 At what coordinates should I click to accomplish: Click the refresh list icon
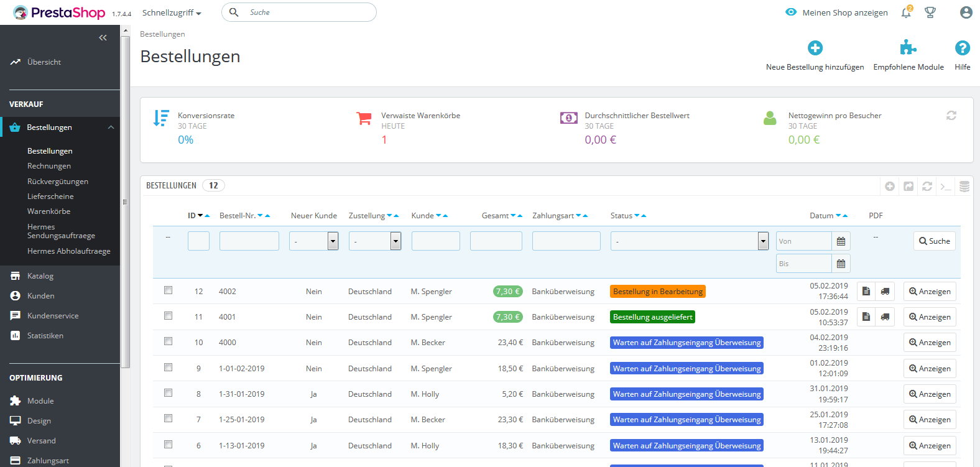927,186
